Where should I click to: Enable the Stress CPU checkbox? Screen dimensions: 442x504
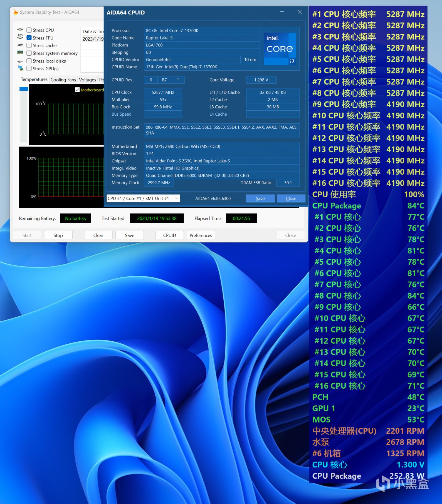[29, 30]
